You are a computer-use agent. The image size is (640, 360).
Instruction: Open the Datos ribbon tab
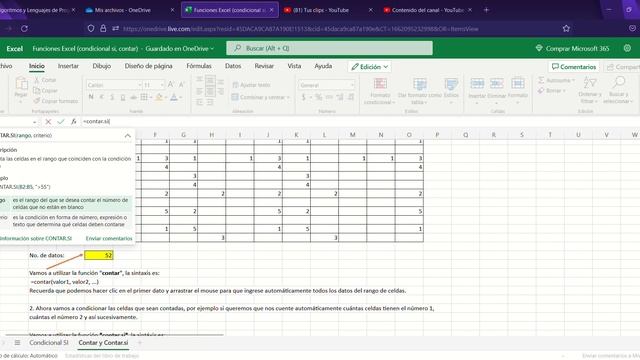coord(233,66)
